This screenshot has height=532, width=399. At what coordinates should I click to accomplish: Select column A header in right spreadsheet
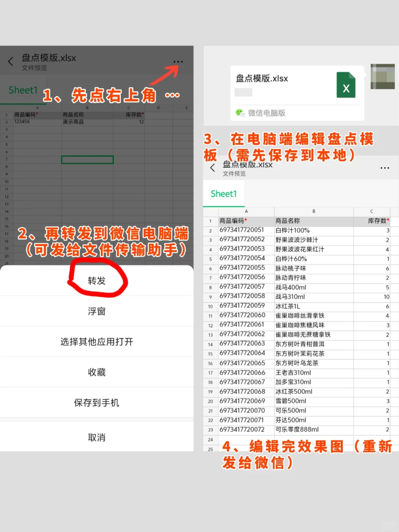[246, 211]
